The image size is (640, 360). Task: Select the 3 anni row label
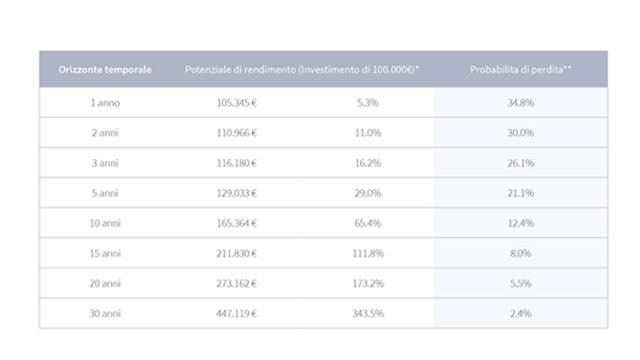coord(105,163)
